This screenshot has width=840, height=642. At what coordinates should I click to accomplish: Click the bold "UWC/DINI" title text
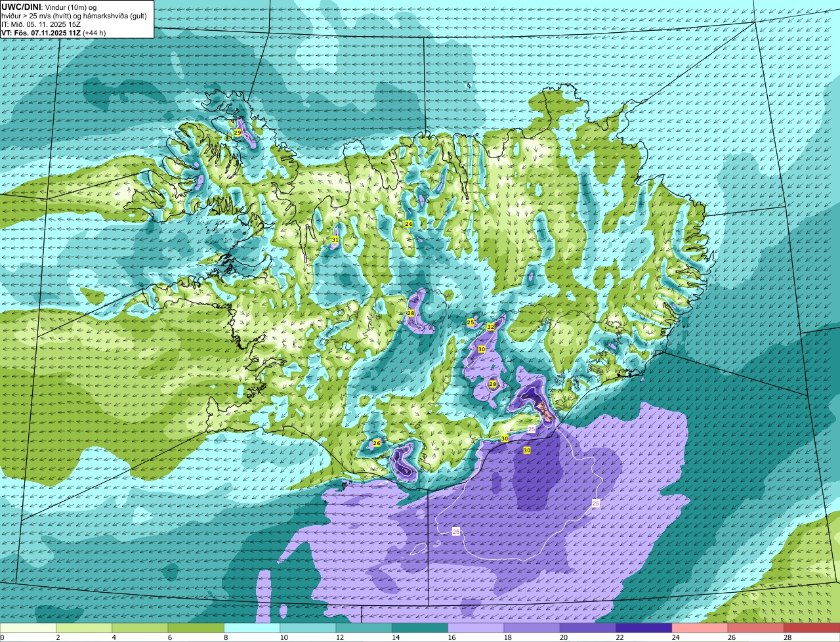tap(20, 7)
